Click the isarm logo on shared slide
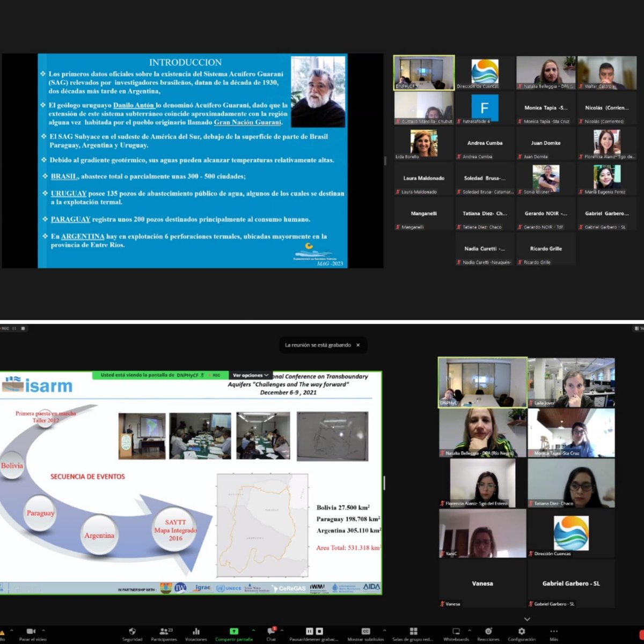Image resolution: width=644 pixels, height=644 pixels. tap(36, 385)
